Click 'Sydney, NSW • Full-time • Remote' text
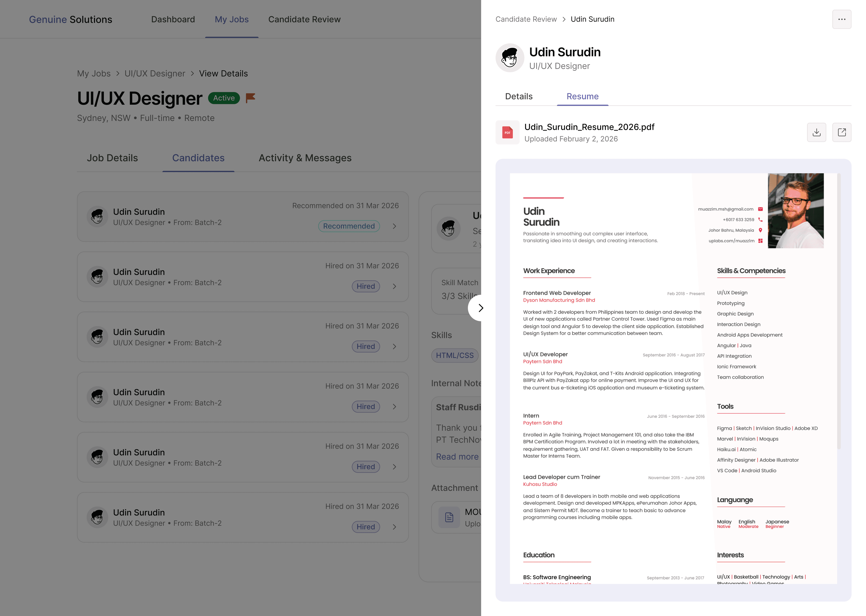The width and height of the screenshot is (866, 616). [x=146, y=118]
